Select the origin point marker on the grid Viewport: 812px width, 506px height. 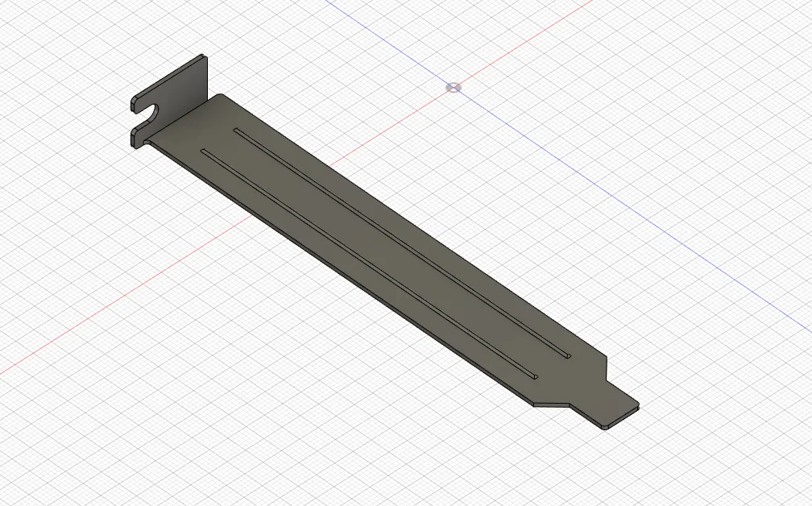click(453, 88)
